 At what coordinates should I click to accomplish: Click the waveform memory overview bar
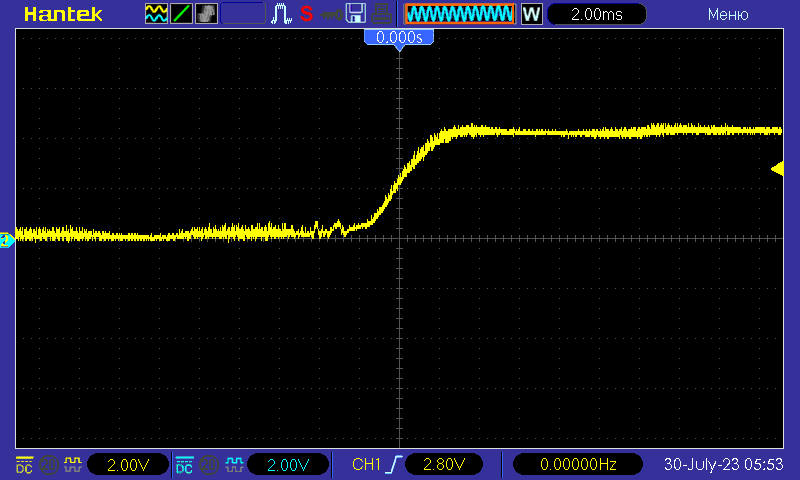pos(460,14)
